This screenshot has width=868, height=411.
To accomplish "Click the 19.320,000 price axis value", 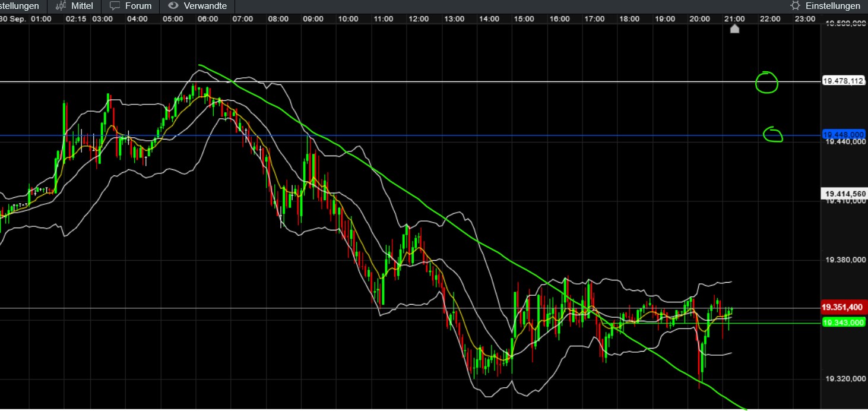I will tap(847, 378).
